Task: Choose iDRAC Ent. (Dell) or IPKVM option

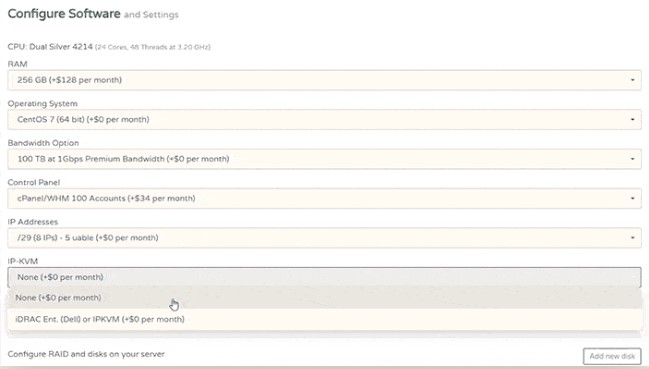Action: tap(324, 319)
